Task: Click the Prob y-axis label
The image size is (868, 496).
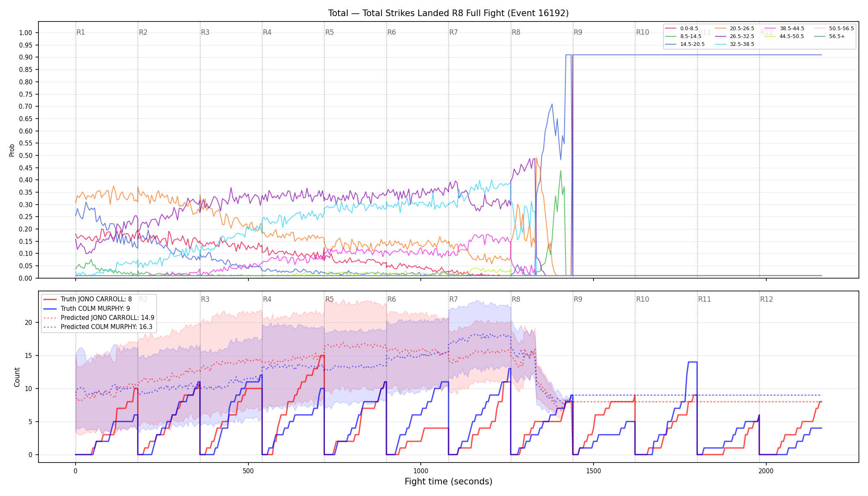Action: coord(12,150)
